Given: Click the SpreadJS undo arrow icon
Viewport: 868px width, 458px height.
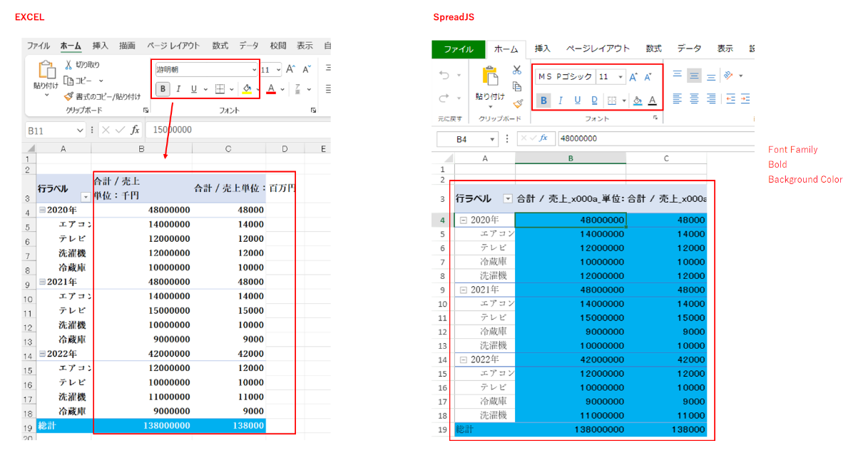Looking at the screenshot, I should tap(444, 75).
